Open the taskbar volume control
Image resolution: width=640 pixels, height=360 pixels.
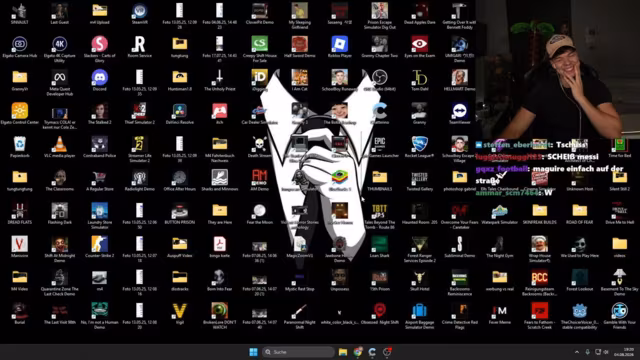coord(606,352)
